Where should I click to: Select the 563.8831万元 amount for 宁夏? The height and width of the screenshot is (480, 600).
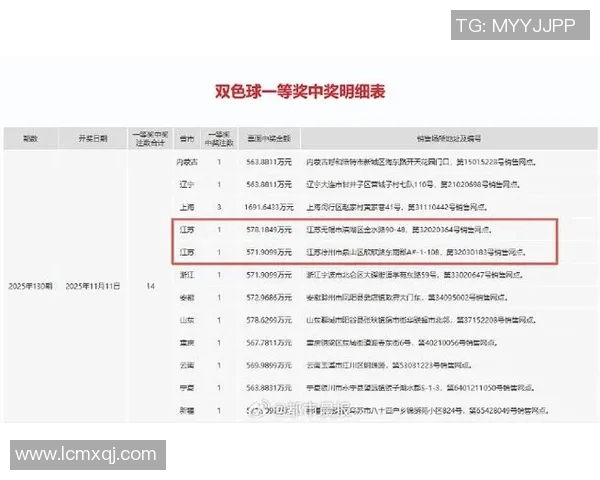pyautogui.click(x=269, y=388)
